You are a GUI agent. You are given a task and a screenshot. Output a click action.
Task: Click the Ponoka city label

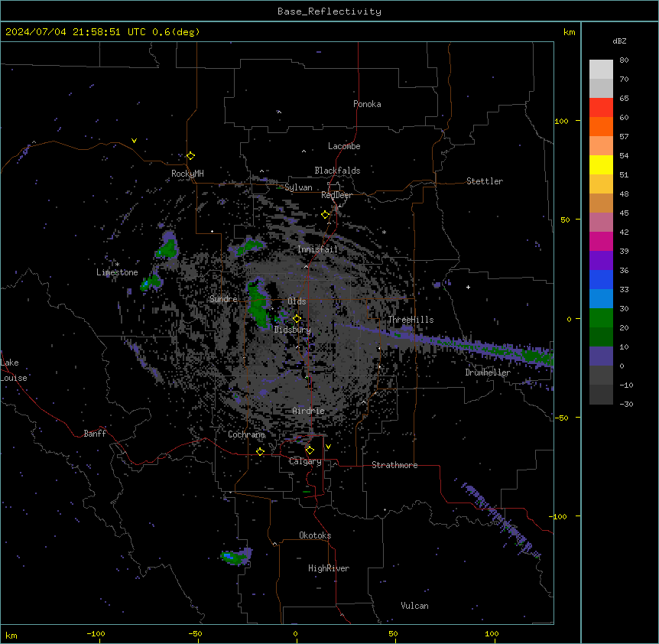(x=367, y=104)
